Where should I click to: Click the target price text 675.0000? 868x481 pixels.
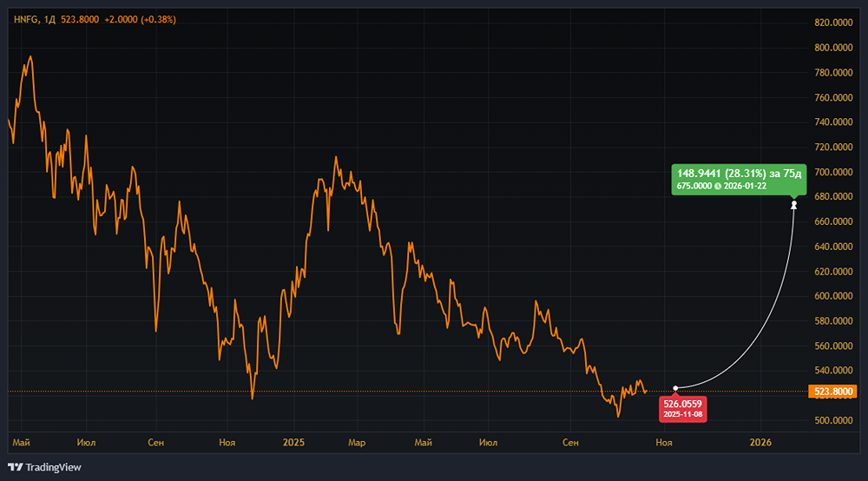(x=694, y=186)
